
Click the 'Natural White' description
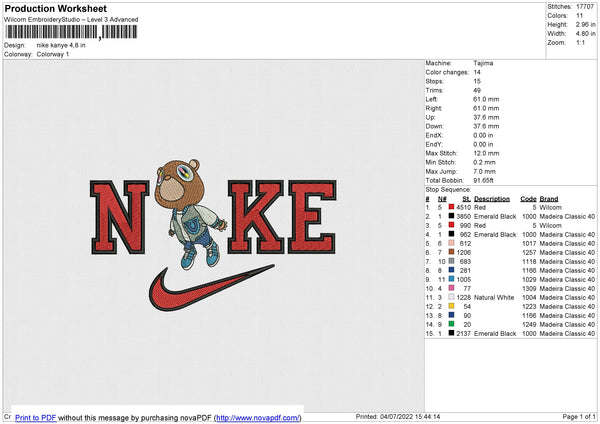(x=494, y=297)
